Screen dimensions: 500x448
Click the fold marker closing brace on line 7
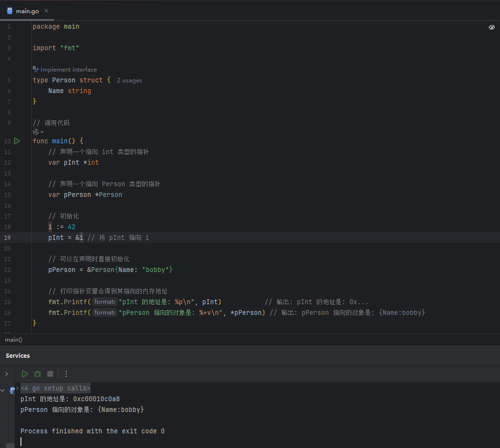point(35,101)
